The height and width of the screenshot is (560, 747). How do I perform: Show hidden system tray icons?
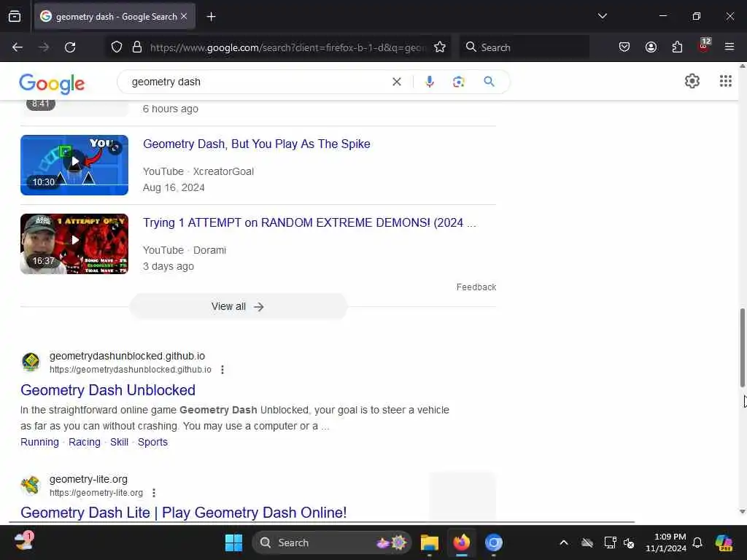(x=564, y=542)
